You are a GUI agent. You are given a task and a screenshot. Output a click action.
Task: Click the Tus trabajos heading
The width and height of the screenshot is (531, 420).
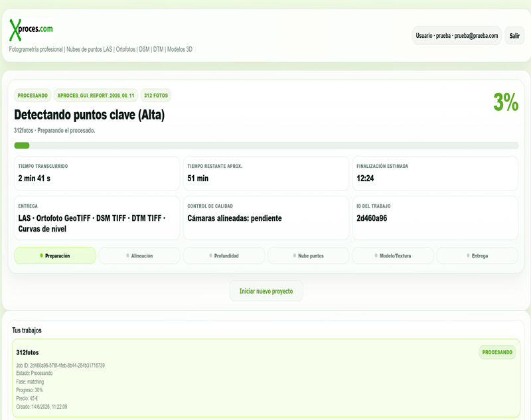(x=27, y=330)
